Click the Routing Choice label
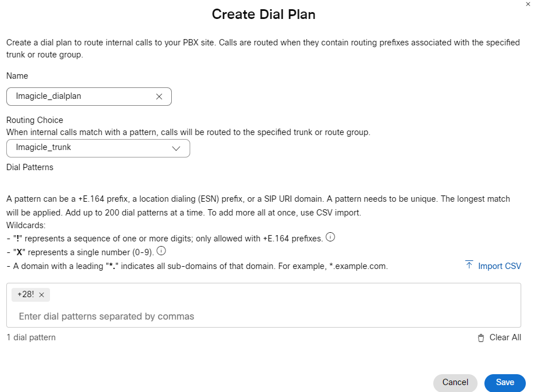The height and width of the screenshot is (392, 535). pyautogui.click(x=34, y=120)
